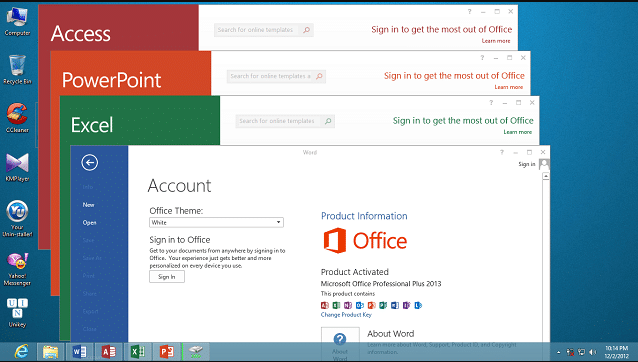Open Excel from the taskbar
Screen dimensions: 638x362
pyautogui.click(x=138, y=351)
